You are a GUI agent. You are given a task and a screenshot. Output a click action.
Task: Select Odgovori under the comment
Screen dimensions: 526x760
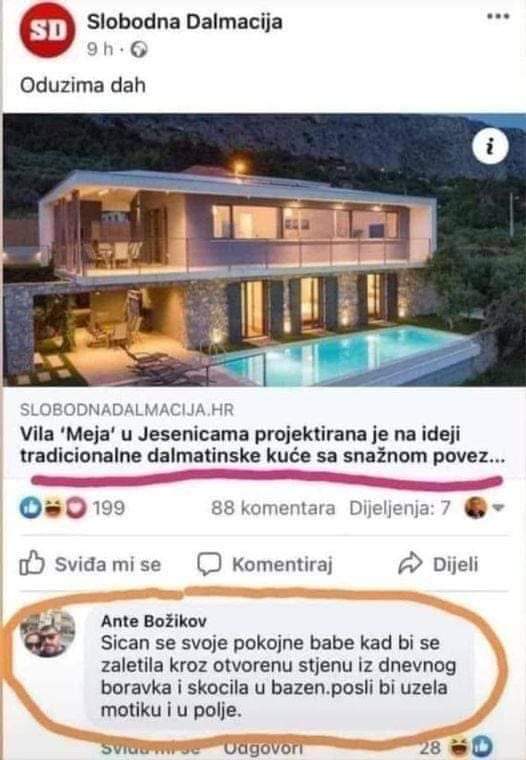(x=264, y=748)
